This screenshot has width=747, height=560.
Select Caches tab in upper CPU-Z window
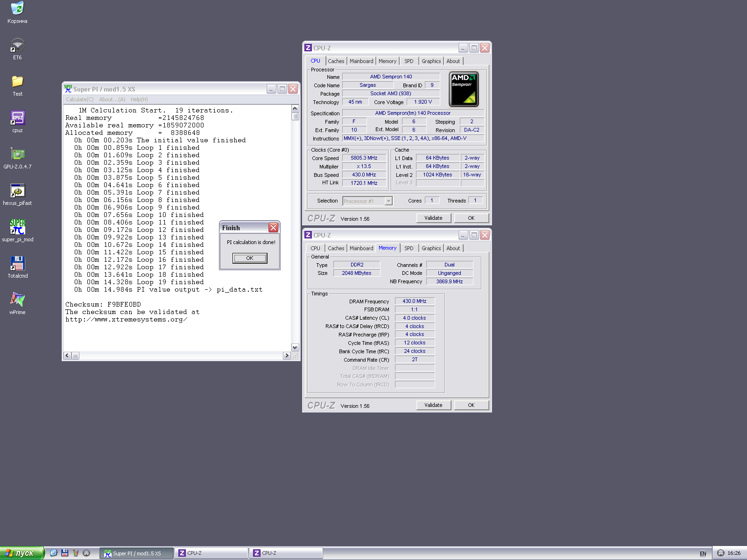[336, 61]
